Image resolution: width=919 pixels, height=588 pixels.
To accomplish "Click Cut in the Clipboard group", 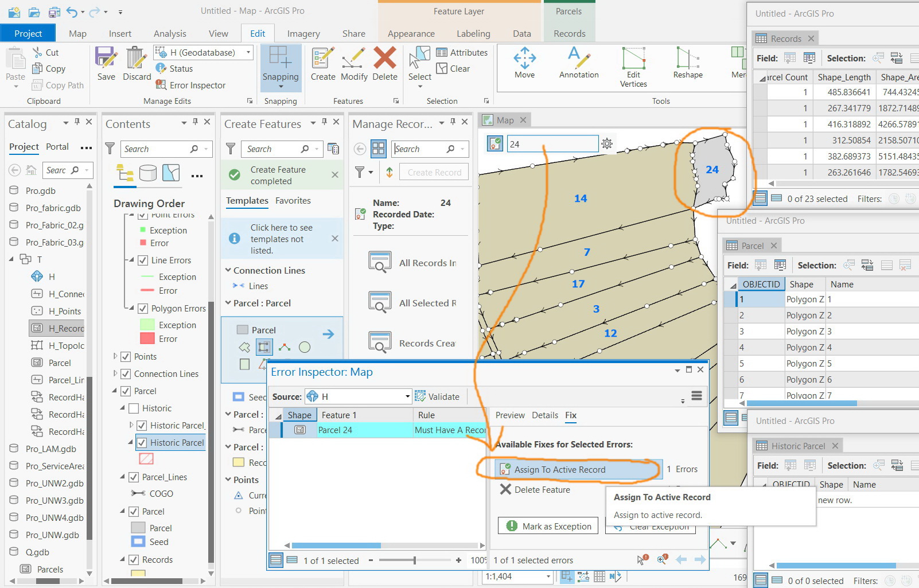I will tap(45, 52).
